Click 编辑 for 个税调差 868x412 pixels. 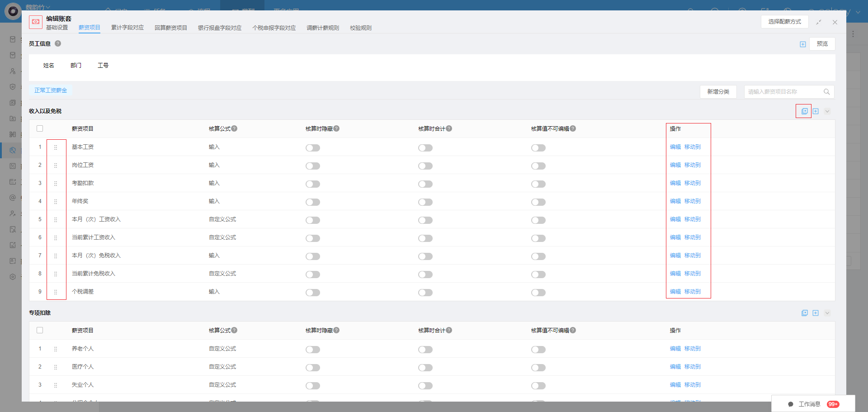675,292
